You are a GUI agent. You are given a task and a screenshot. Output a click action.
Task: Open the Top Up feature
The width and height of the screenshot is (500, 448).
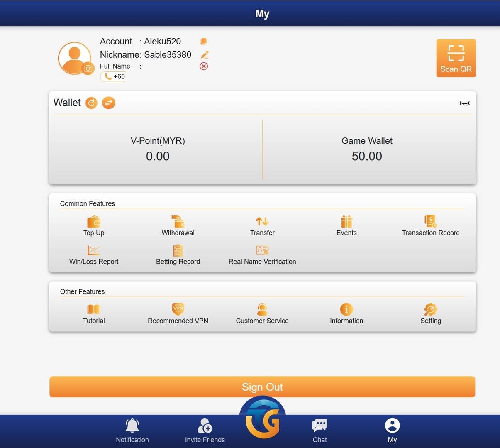tap(94, 226)
